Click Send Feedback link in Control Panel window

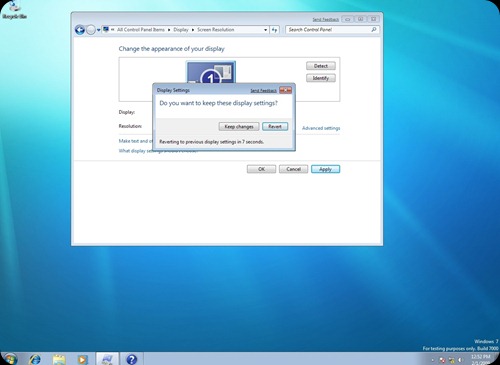click(325, 20)
